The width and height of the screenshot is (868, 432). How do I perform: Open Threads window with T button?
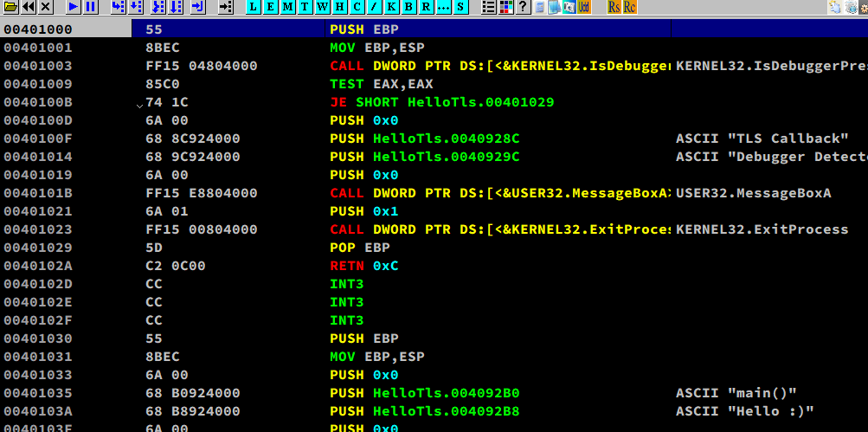[x=305, y=7]
